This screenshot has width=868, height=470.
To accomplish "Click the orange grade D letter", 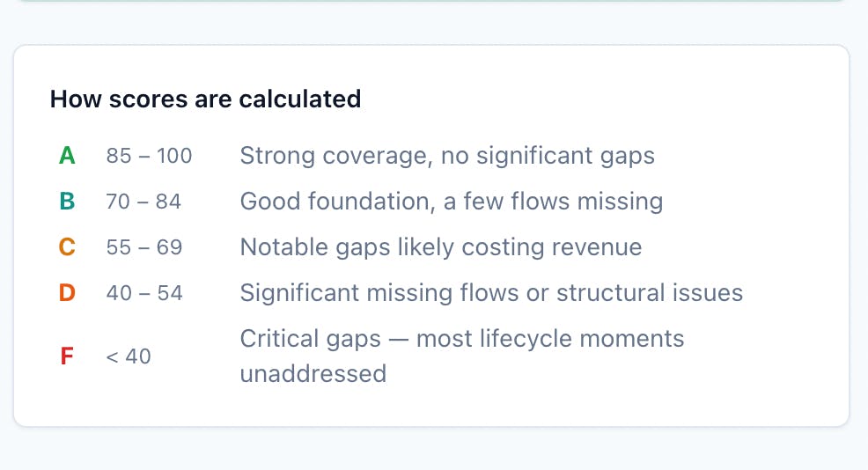I will pos(67,293).
